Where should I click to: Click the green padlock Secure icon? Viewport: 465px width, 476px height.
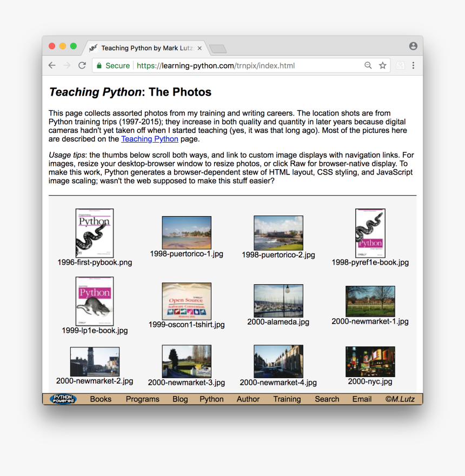(99, 65)
